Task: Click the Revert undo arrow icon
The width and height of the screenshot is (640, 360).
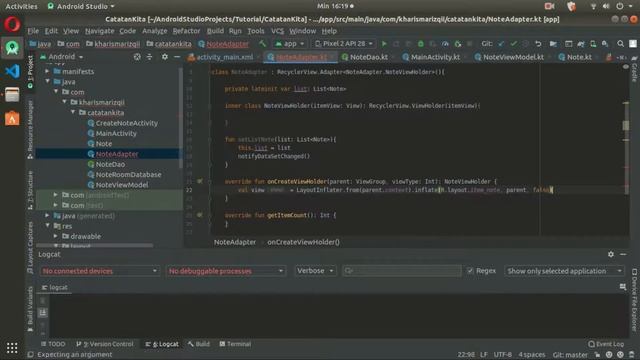Action: (538, 44)
